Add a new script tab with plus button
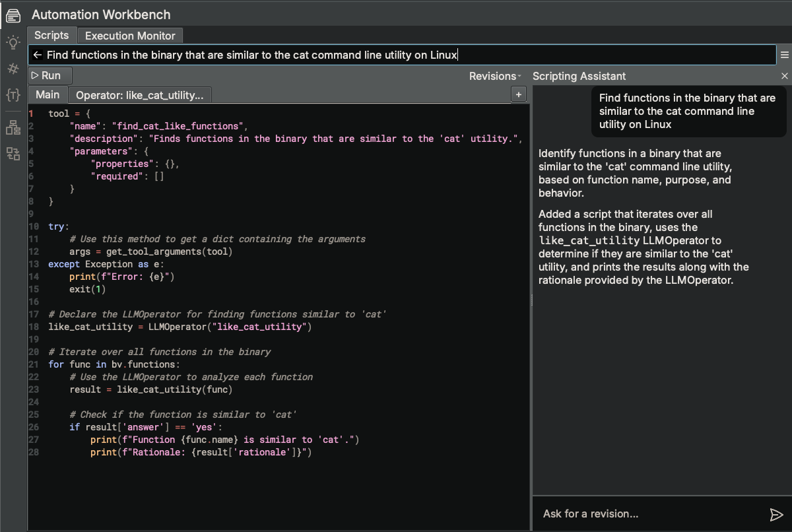The height and width of the screenshot is (532, 792). tap(519, 94)
